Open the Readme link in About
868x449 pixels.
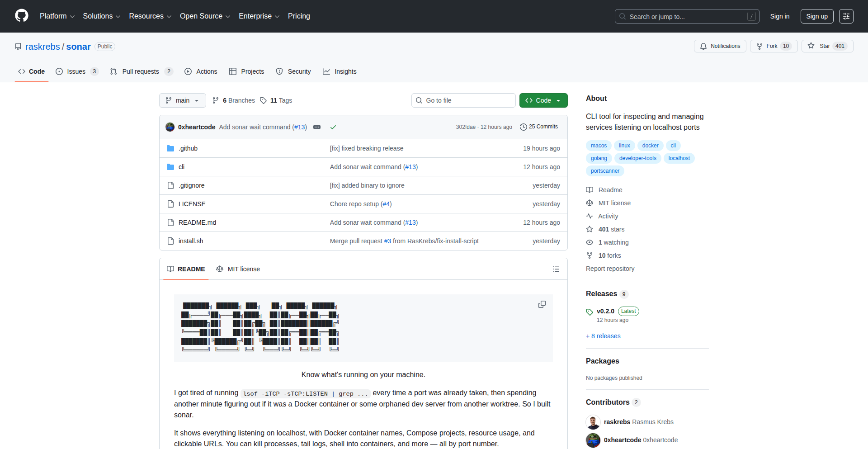pyautogui.click(x=604, y=190)
